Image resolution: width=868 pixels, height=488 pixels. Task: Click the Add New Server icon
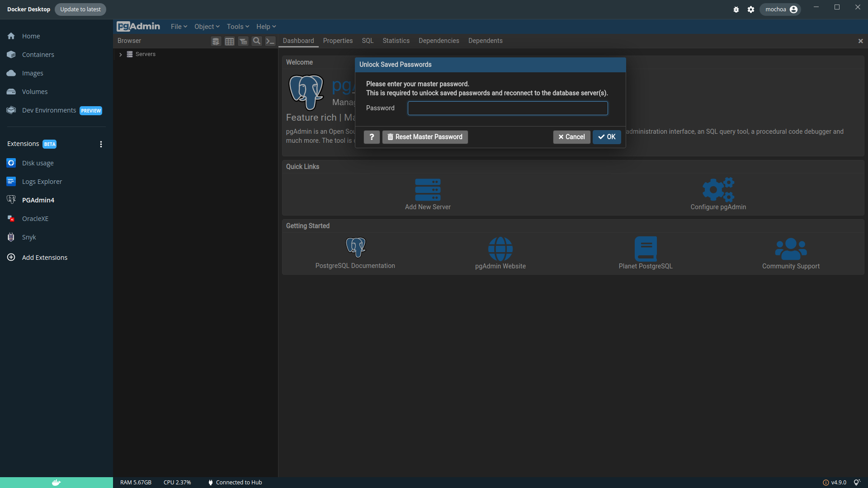428,190
